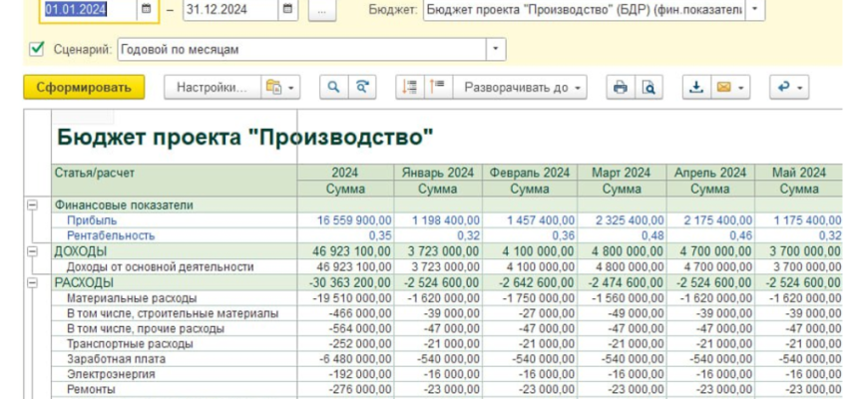Collapse the ДОХОДЫ group
Image resolution: width=868 pixels, height=399 pixels.
pyautogui.click(x=31, y=251)
